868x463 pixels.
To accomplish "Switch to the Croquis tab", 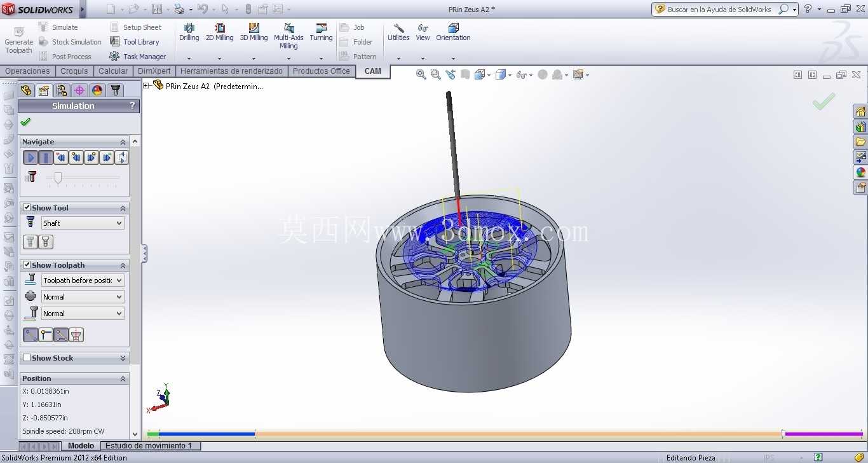I will (x=74, y=71).
